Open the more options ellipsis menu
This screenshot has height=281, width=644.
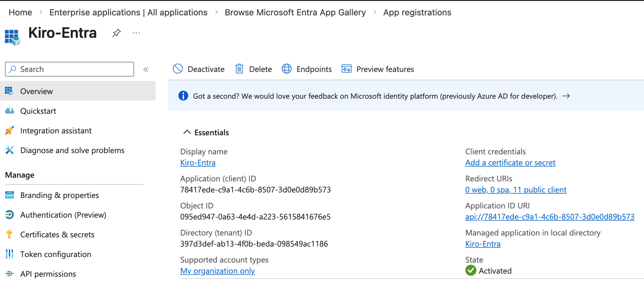[136, 33]
